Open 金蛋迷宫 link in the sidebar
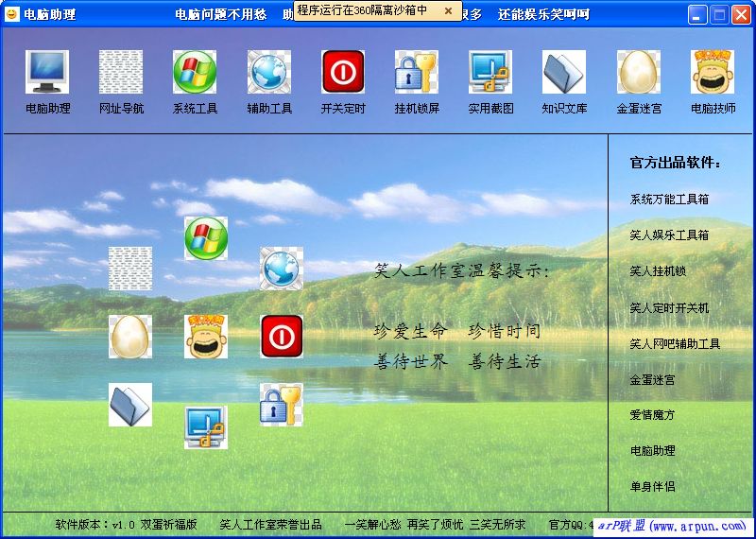Image resolution: width=756 pixels, height=539 pixels. tap(652, 380)
